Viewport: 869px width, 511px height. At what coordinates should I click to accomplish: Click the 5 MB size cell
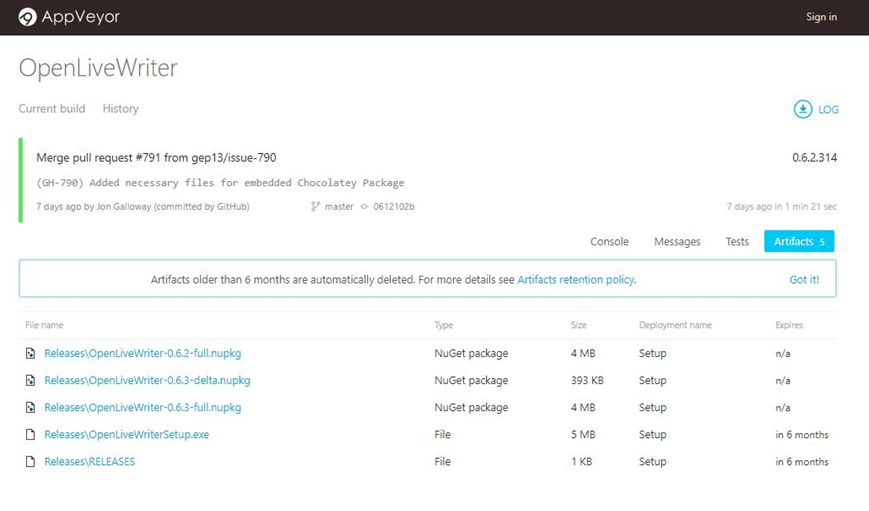(583, 435)
